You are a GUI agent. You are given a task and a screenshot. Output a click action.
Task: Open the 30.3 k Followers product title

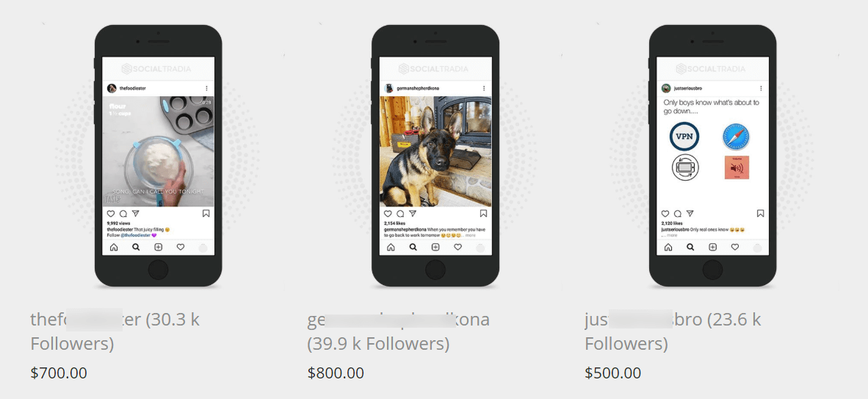click(x=115, y=331)
